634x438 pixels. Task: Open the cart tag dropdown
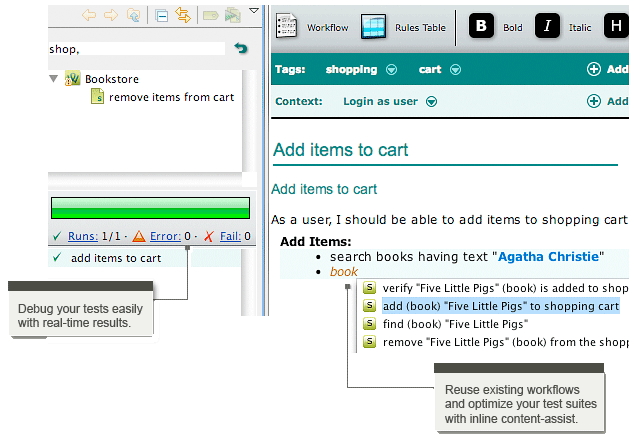click(x=456, y=70)
